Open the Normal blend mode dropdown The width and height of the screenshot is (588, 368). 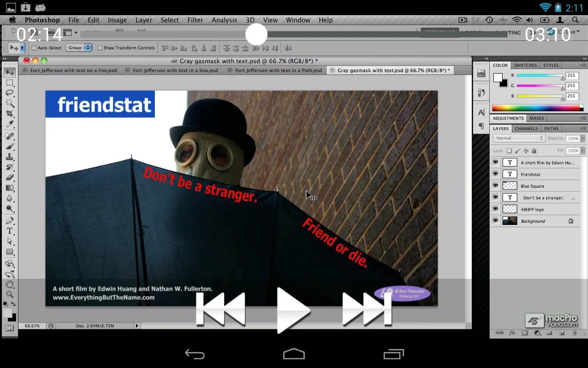[519, 138]
